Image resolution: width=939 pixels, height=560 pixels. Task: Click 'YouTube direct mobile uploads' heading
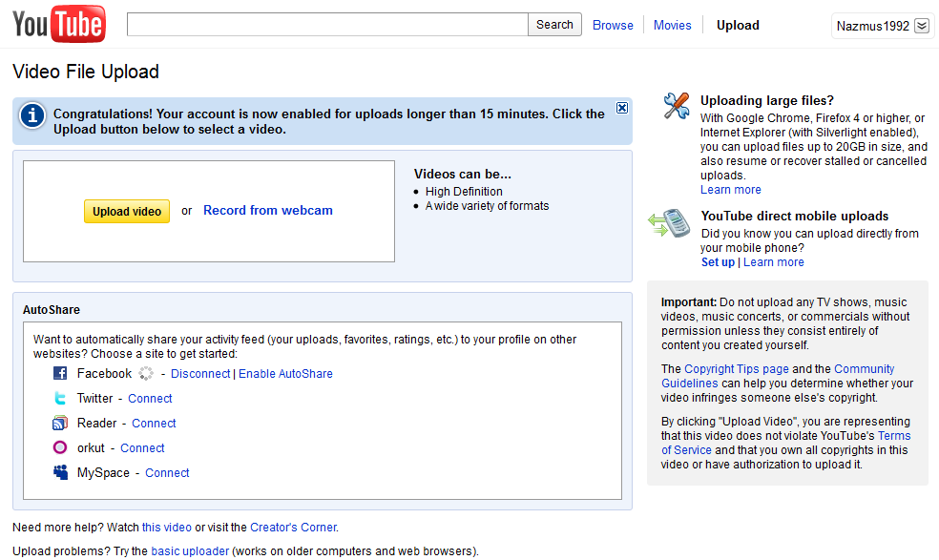coord(795,217)
